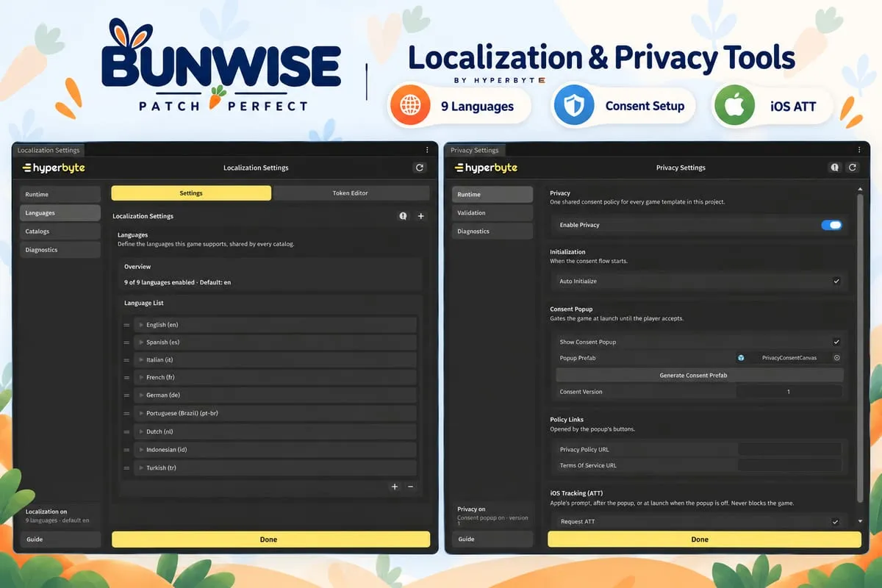Open Diagnostics in Privacy sidebar
Image resolution: width=882 pixels, height=588 pixels.
point(492,232)
